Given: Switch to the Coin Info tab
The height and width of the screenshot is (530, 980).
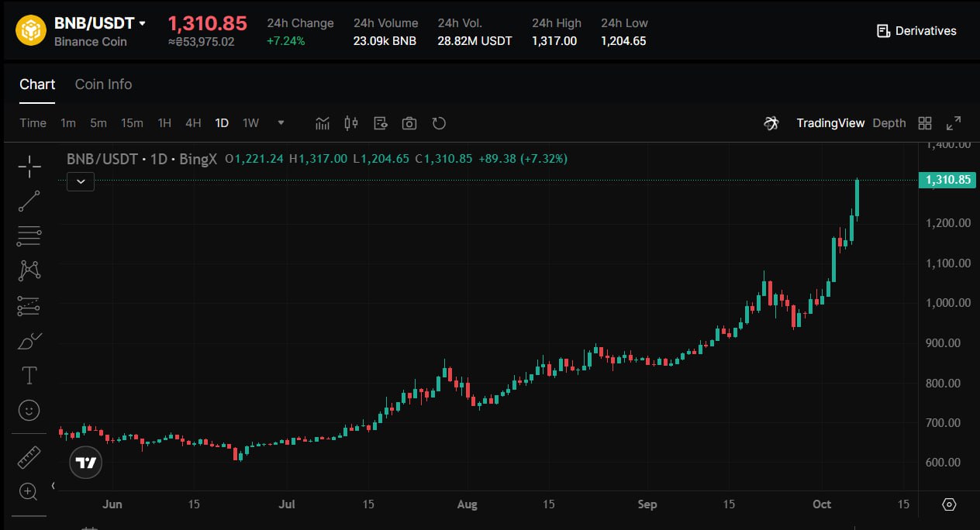Looking at the screenshot, I should [x=103, y=84].
